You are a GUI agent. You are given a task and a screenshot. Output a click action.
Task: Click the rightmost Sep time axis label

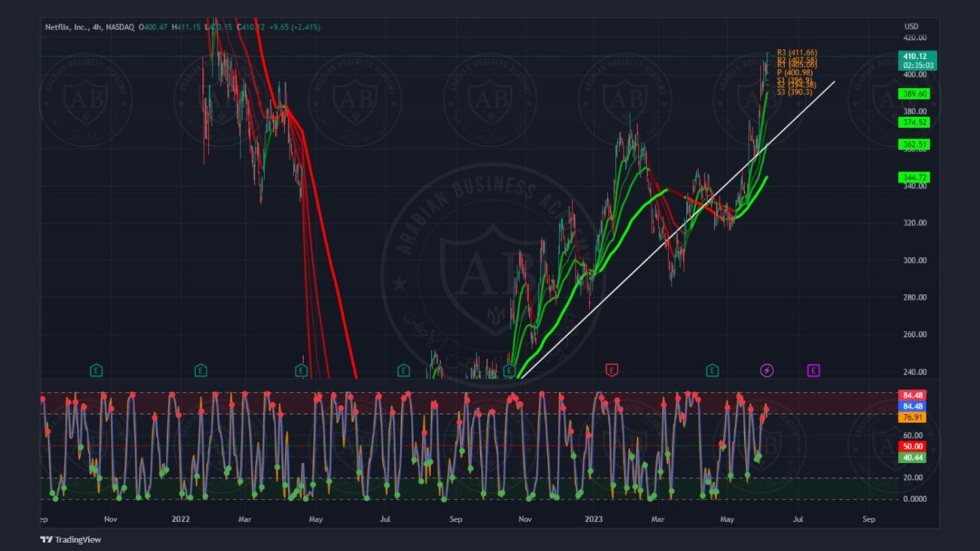869,519
